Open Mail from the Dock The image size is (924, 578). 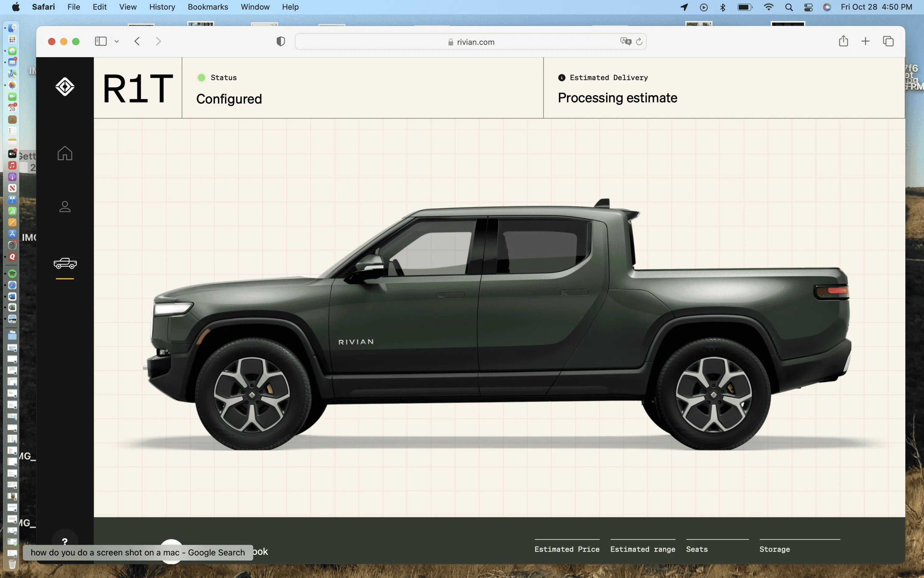[12, 62]
